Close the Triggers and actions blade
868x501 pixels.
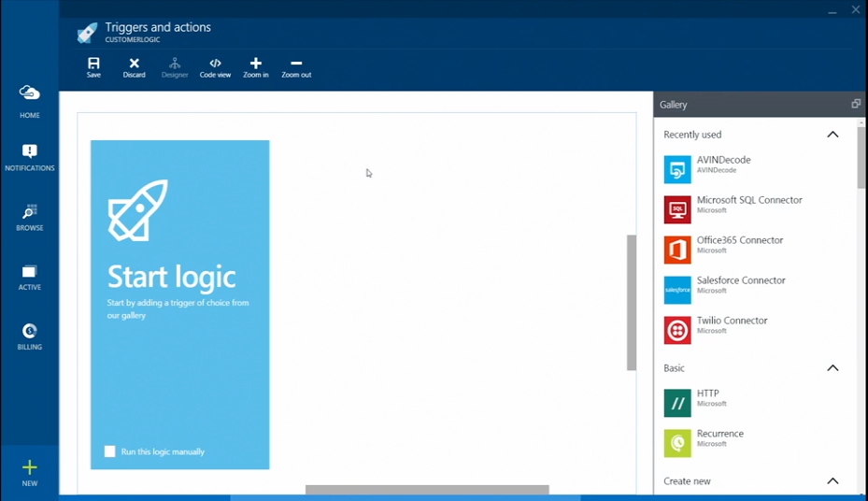(855, 10)
